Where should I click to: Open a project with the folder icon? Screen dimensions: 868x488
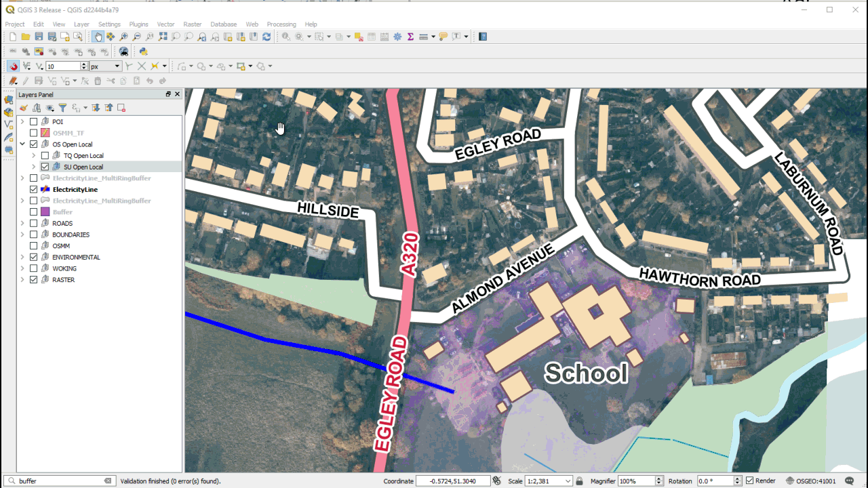25,37
